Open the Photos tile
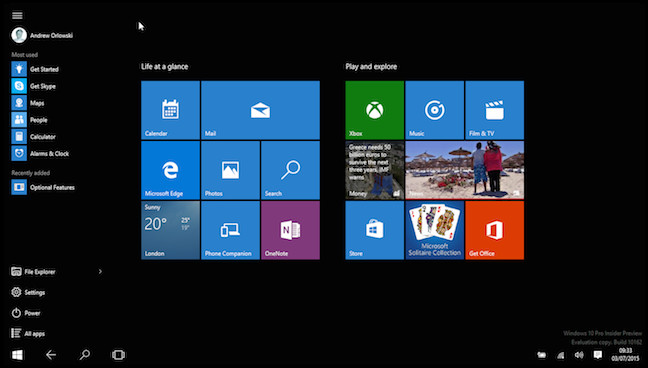The width and height of the screenshot is (648, 368). tap(230, 170)
